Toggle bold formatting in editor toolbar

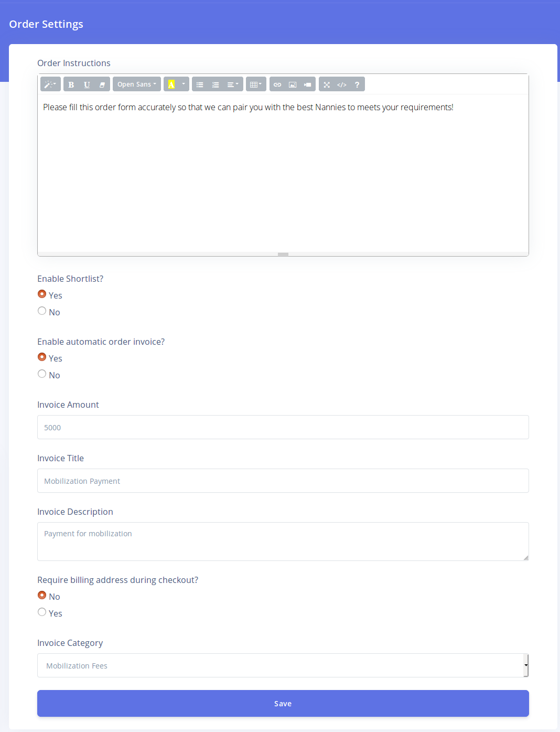tap(71, 84)
